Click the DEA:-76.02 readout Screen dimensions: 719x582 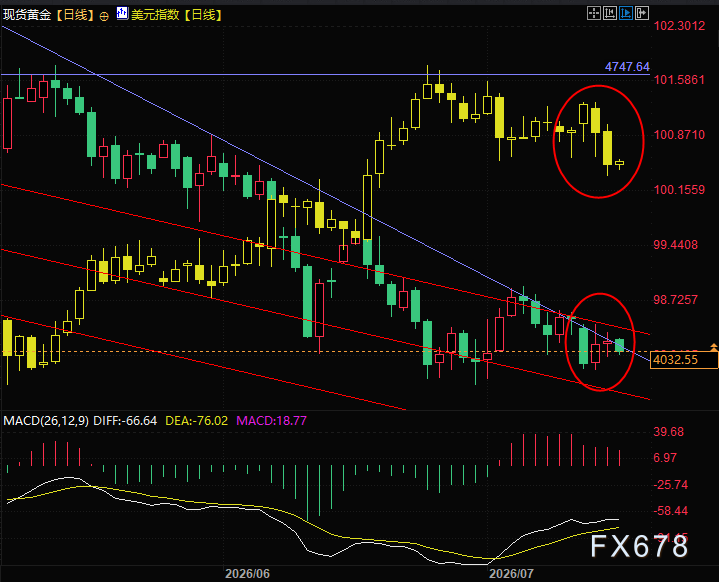coord(196,421)
